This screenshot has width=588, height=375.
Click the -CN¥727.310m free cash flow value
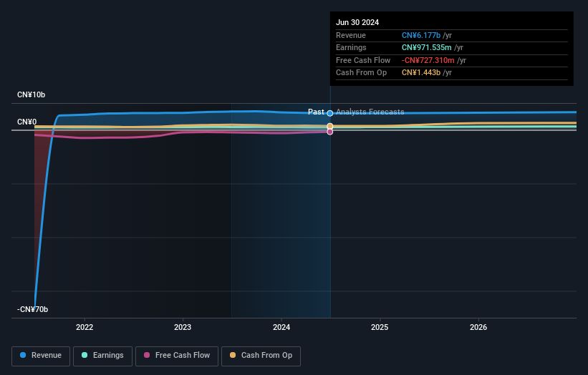pos(428,60)
